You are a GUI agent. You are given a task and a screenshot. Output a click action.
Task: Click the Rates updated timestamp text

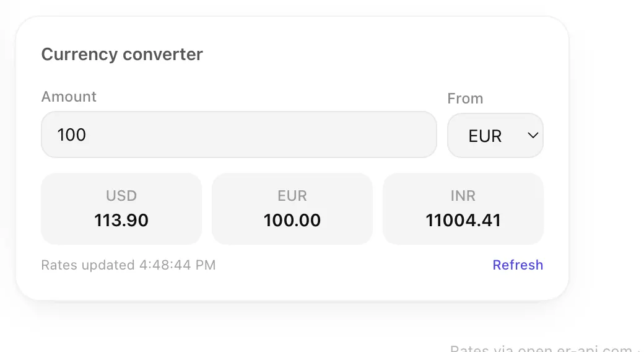click(x=128, y=265)
